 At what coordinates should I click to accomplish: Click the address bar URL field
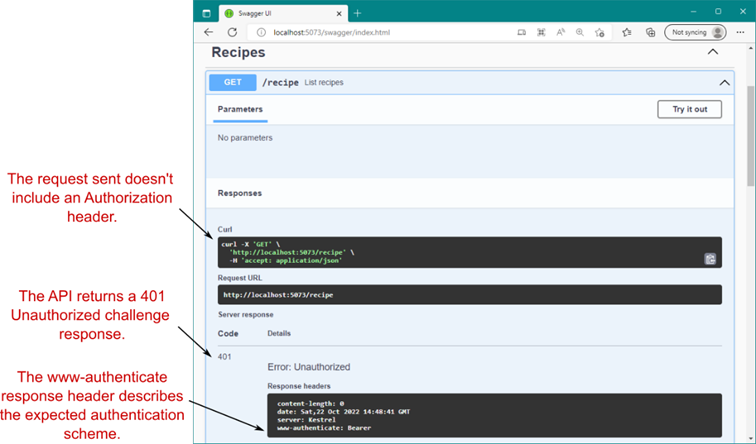tap(381, 32)
